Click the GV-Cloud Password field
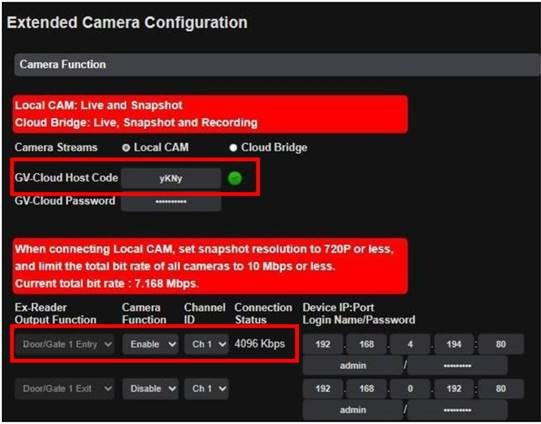The height and width of the screenshot is (424, 541). (171, 201)
